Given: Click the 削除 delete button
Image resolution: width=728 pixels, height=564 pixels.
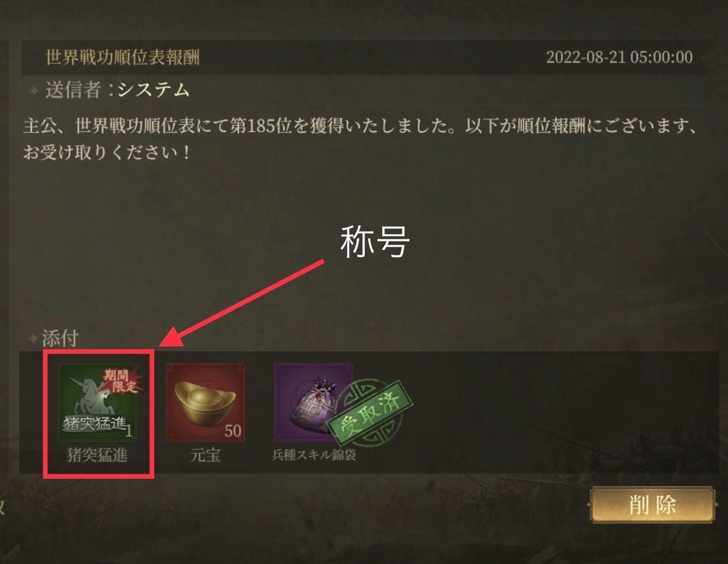Looking at the screenshot, I should point(652,505).
